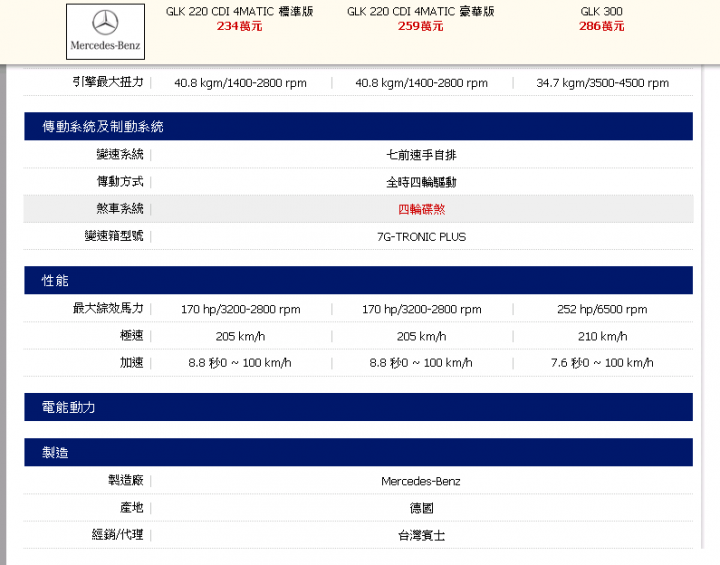Select the 210 km/h top speed value
The height and width of the screenshot is (565, 720).
pyautogui.click(x=602, y=337)
